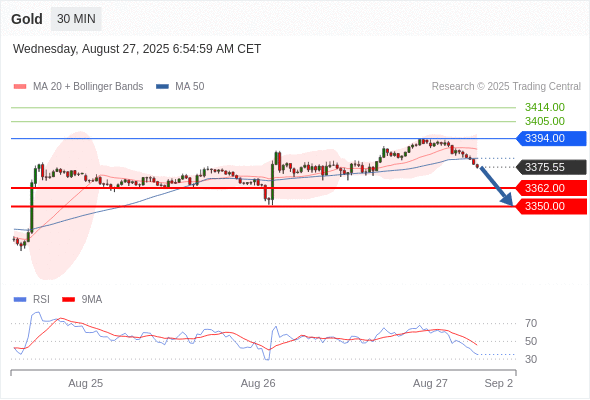The image size is (590, 400).
Task: Click the Aug 27 date axis label
Action: point(430,383)
